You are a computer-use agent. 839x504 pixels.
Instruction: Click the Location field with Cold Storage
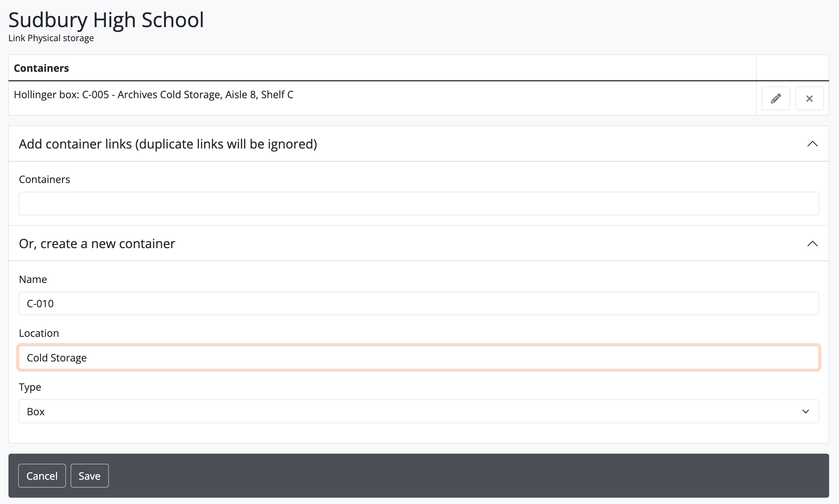[418, 358]
